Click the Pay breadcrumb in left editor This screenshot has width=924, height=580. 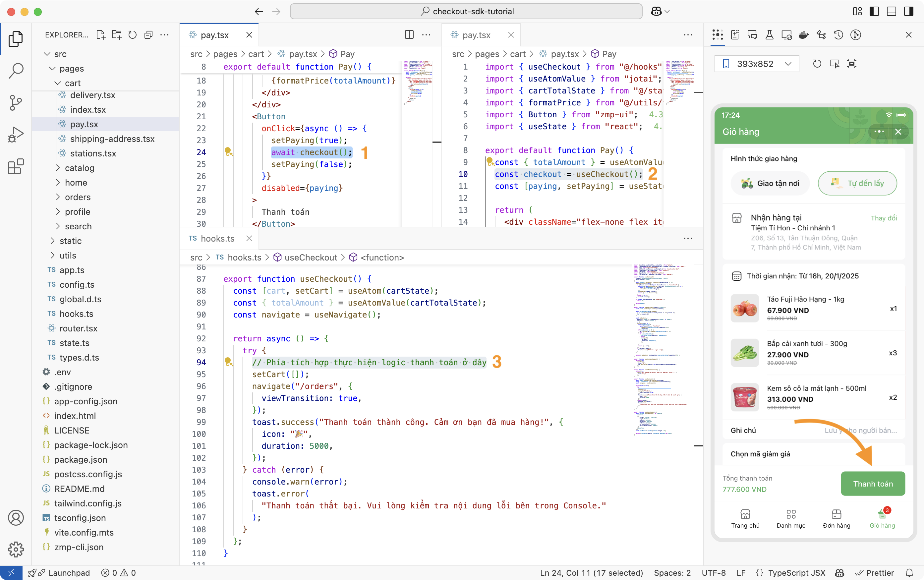click(x=342, y=54)
